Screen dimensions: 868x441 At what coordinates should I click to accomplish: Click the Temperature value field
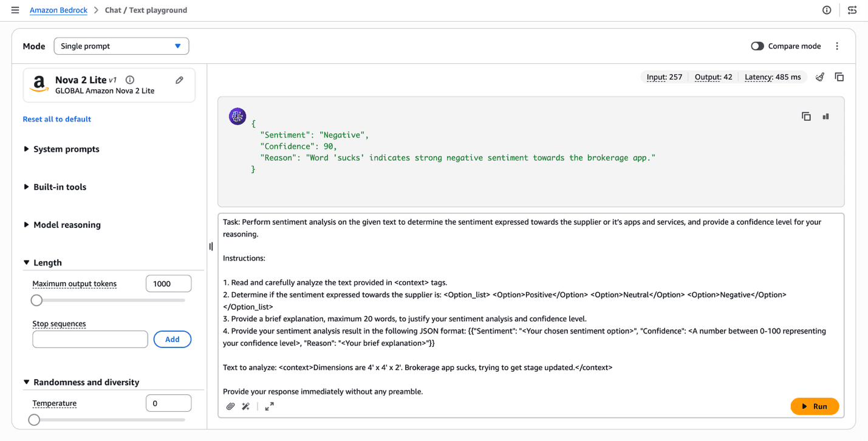click(x=169, y=403)
